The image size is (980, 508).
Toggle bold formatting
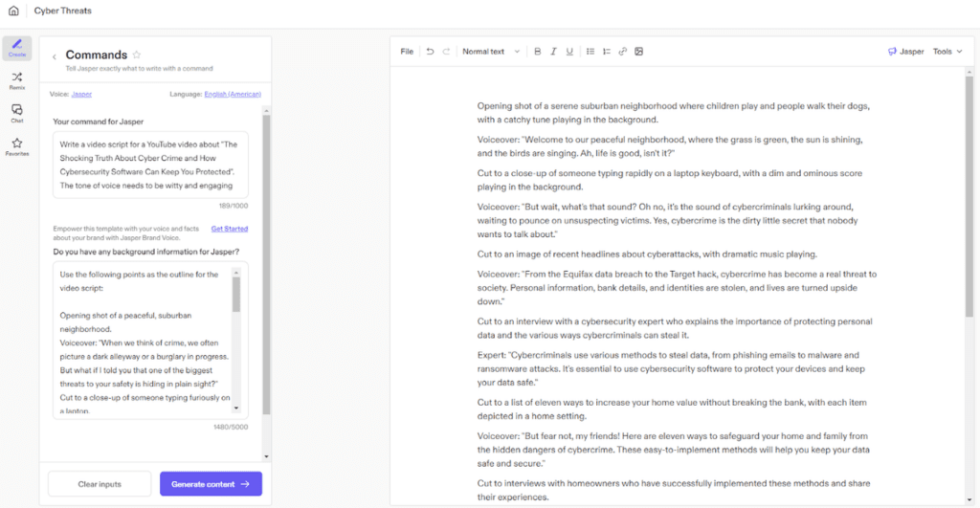coord(538,52)
